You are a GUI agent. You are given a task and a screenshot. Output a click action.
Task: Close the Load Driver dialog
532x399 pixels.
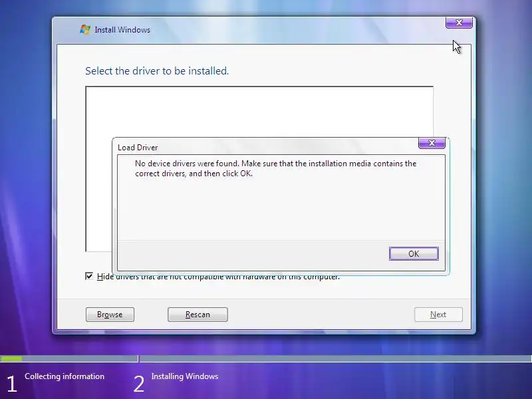(432, 143)
